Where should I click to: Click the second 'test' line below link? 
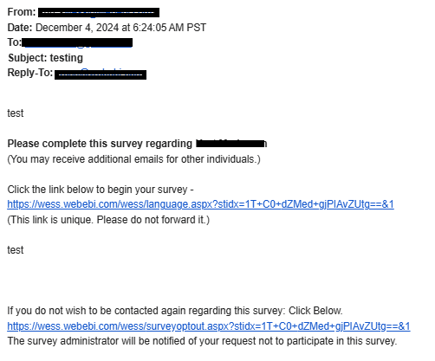click(15, 250)
